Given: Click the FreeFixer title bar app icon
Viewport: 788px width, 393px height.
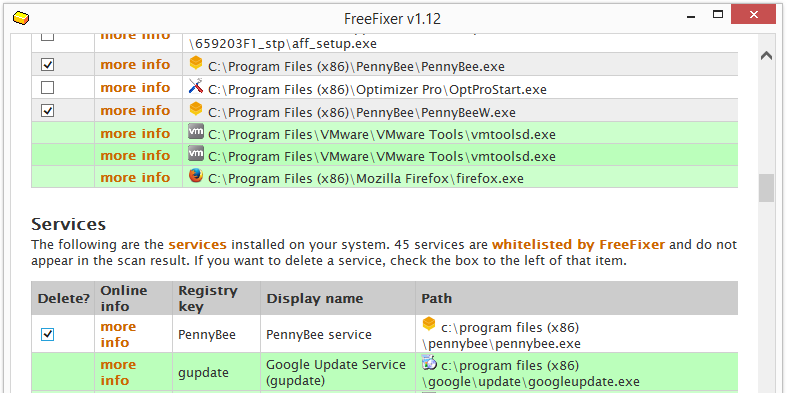Looking at the screenshot, I should tap(21, 19).
